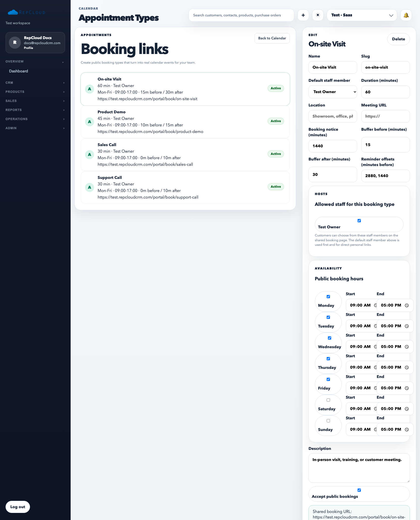Toggle Test Owner allowed staff checkbox
This screenshot has width=420, height=520.
359,221
